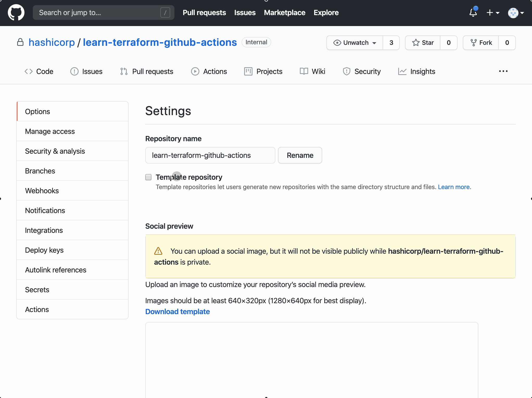Star the repository
Image resolution: width=532 pixels, height=398 pixels.
pos(423,43)
